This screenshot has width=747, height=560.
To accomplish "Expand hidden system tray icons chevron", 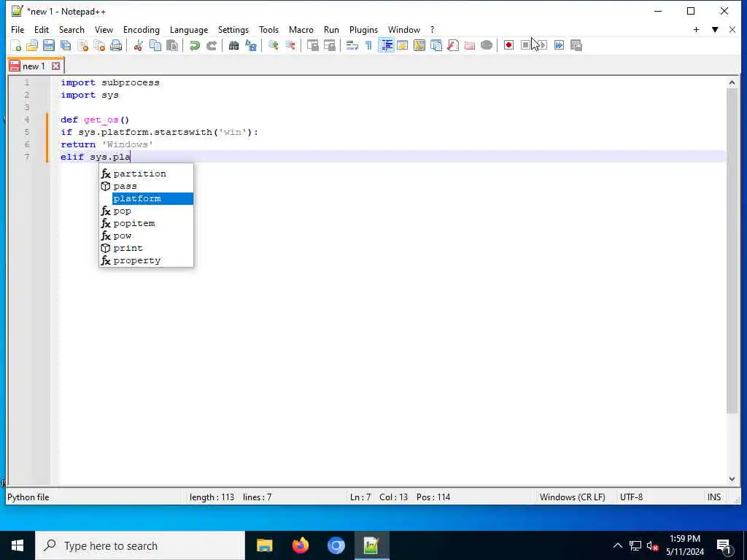I will click(617, 545).
